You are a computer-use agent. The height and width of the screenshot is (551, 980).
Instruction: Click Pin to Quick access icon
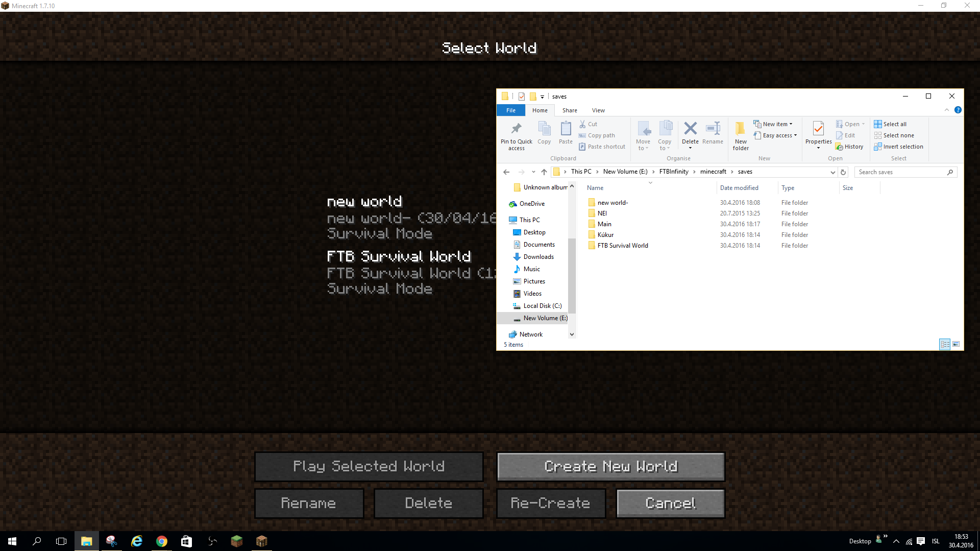516,129
